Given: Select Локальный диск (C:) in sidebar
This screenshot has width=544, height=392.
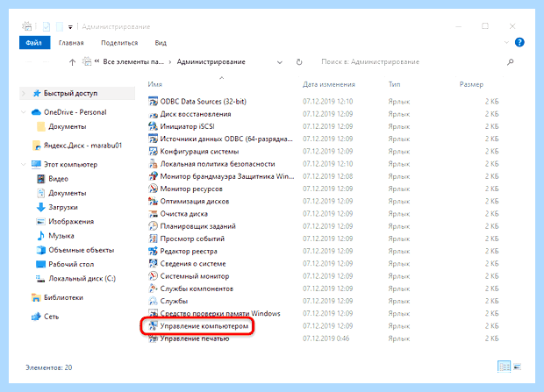Looking at the screenshot, I should click(x=82, y=279).
